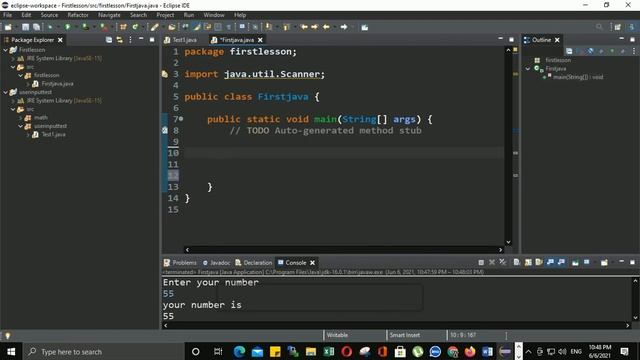This screenshot has width=640, height=360.
Task: Toggle Hide Local Types in Outline
Action: point(622,51)
